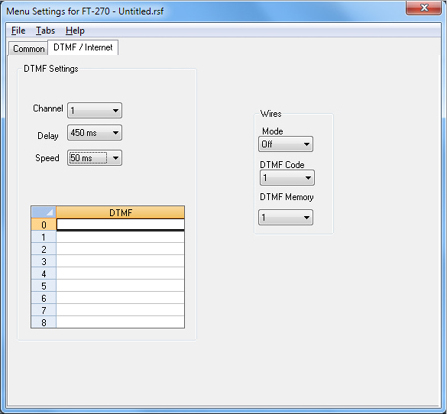Select row header 7 in DTMF table
447x414 pixels.
44,310
